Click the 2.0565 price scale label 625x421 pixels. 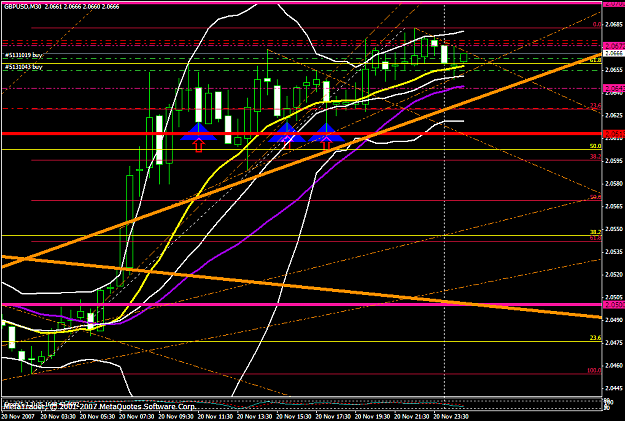click(x=614, y=206)
